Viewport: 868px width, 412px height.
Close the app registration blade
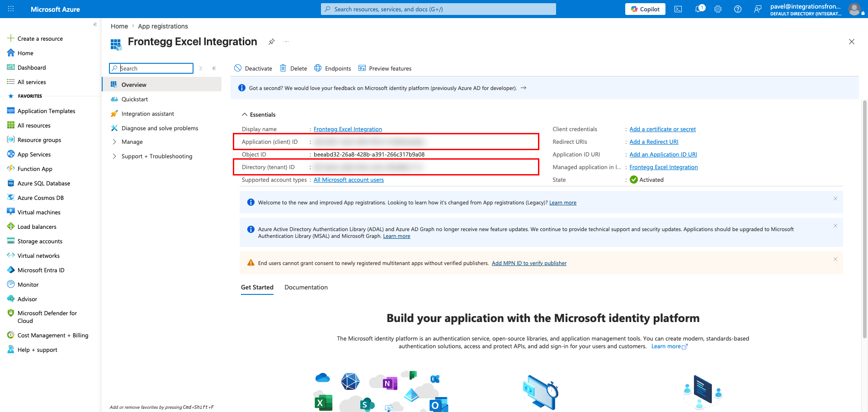[x=852, y=42]
